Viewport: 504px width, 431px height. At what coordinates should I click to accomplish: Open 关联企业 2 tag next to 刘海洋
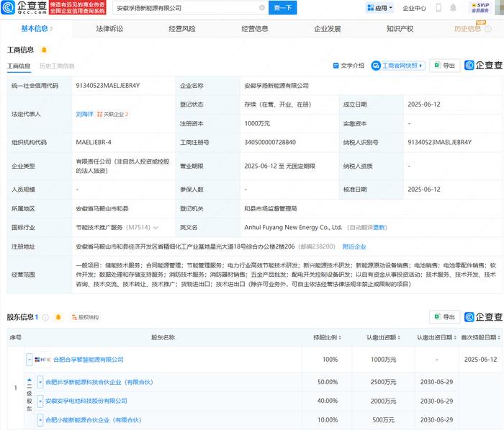[x=113, y=114]
